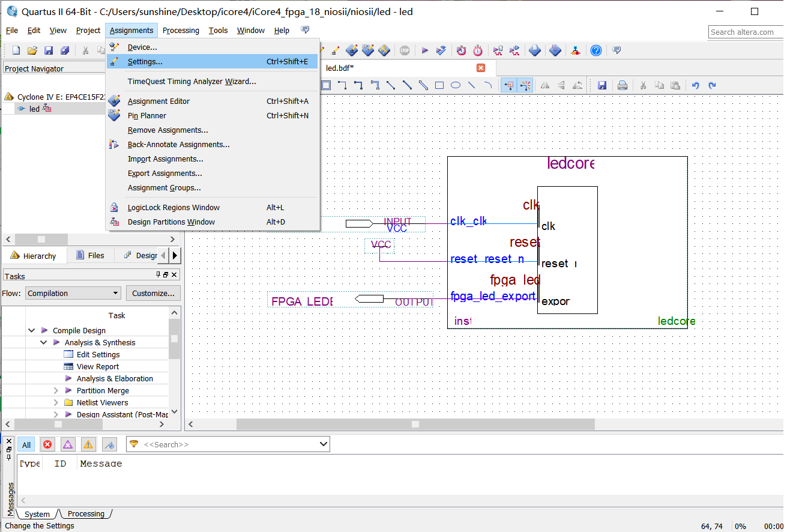The image size is (808, 532).
Task: Collapse the Compile Design task node
Action: coord(32,330)
